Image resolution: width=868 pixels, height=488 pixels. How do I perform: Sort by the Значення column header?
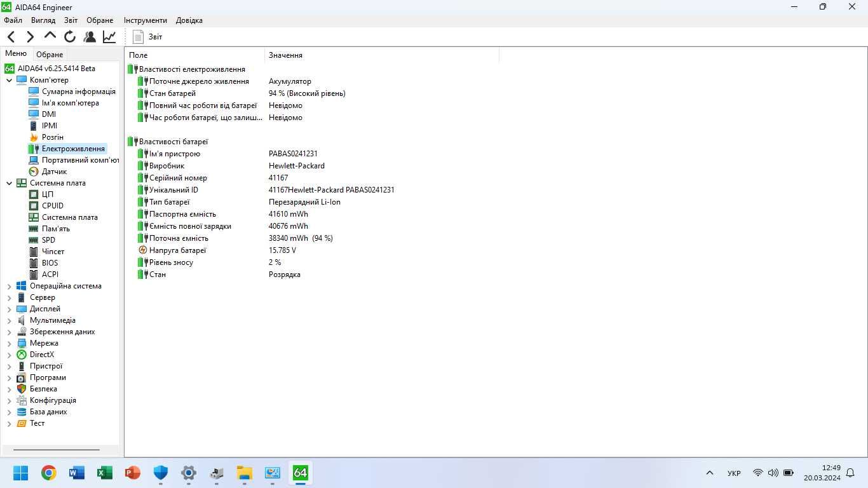[x=382, y=55]
